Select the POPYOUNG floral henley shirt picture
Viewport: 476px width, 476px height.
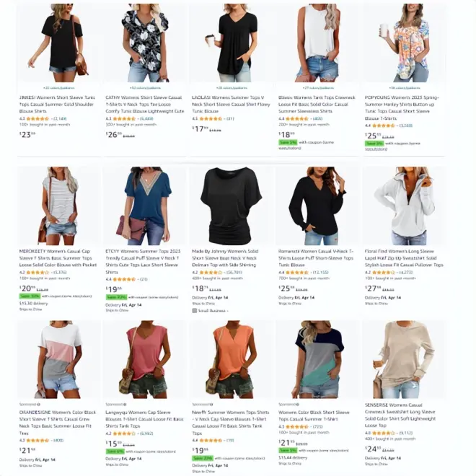pyautogui.click(x=404, y=43)
